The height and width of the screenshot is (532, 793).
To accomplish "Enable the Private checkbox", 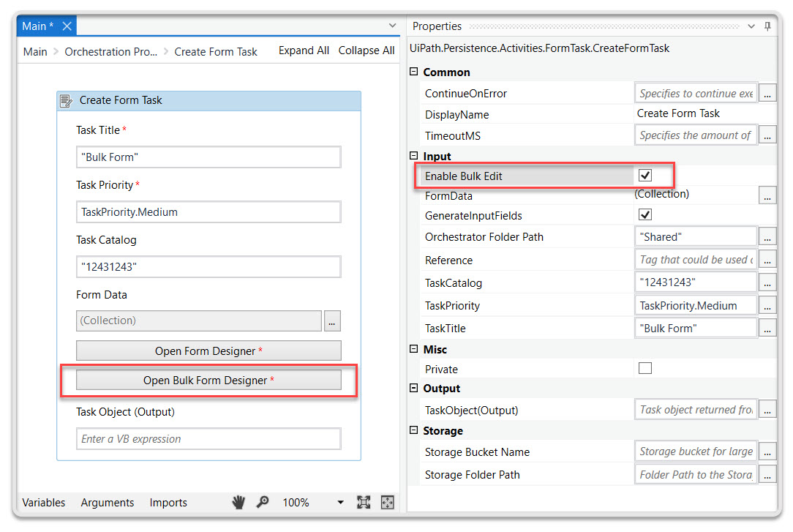I will [x=644, y=369].
